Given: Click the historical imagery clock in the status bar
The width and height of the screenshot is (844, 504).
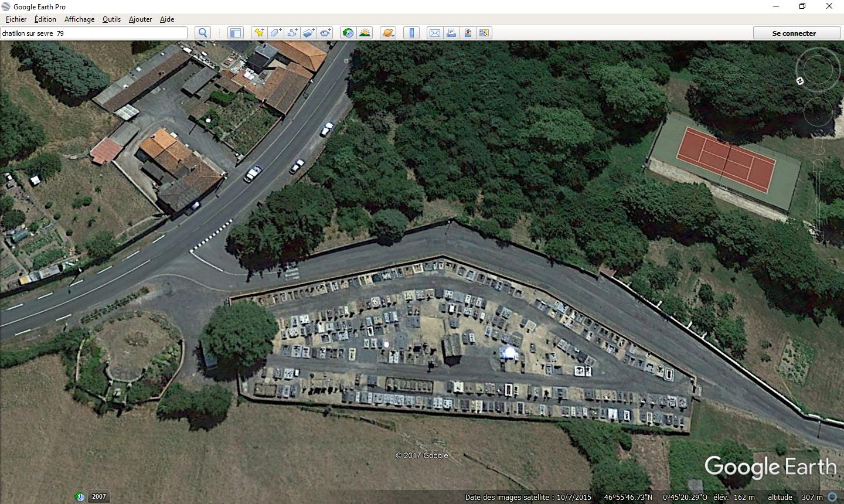Looking at the screenshot, I should 80,497.
